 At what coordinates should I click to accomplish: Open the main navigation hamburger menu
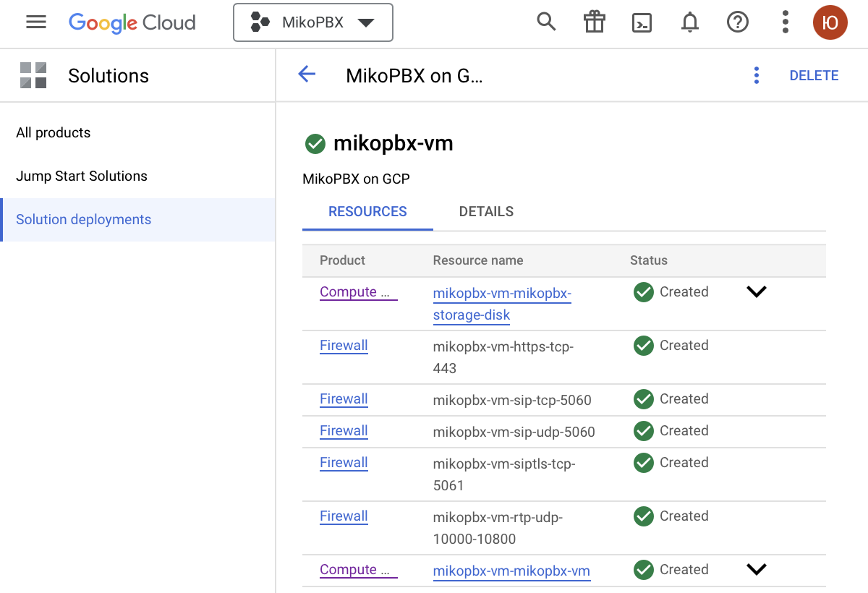(36, 22)
